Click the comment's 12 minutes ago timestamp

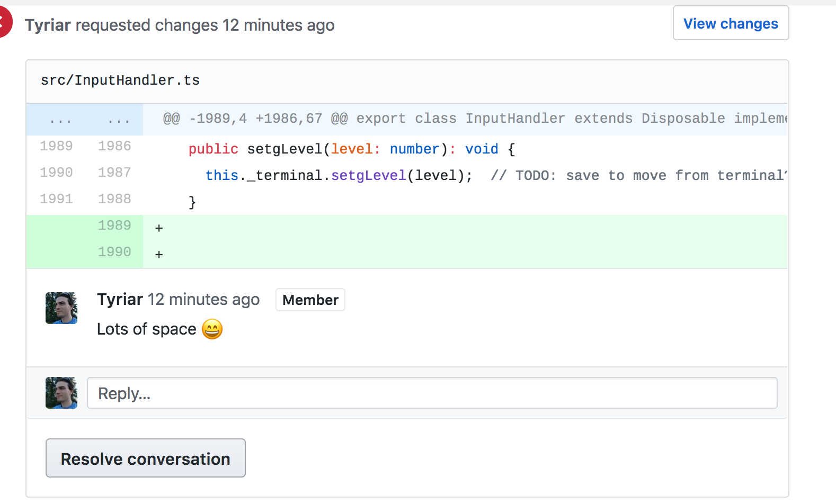click(204, 300)
